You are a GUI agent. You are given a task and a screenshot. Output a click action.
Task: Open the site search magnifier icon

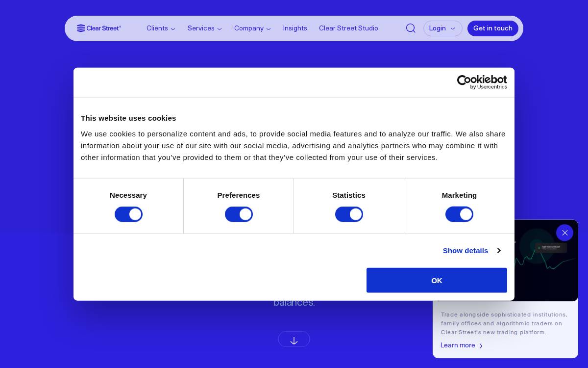pyautogui.click(x=411, y=28)
